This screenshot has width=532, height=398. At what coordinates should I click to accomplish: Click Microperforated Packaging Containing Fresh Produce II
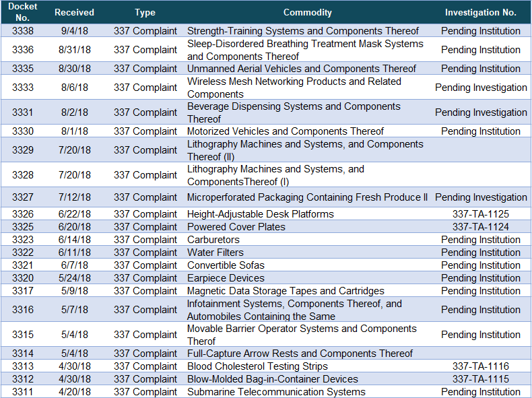click(x=307, y=197)
